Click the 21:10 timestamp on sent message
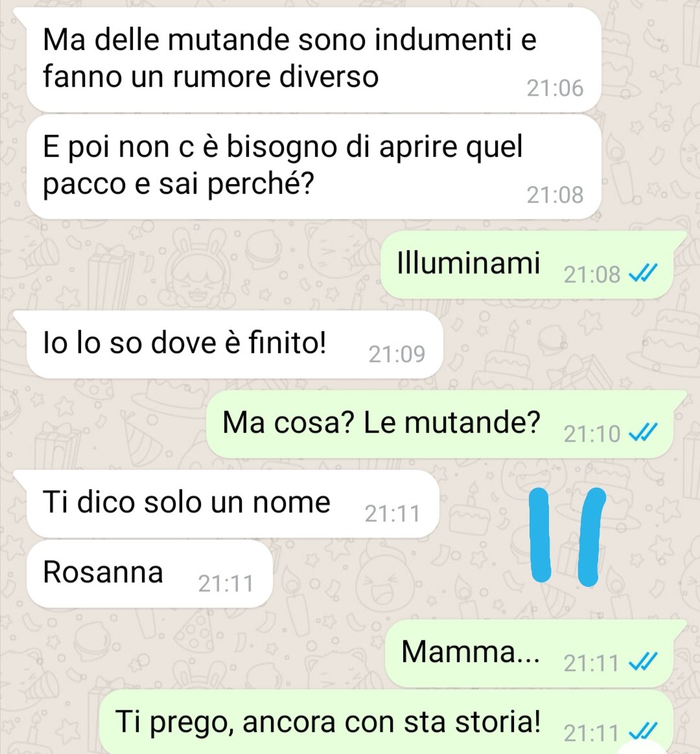Image resolution: width=700 pixels, height=754 pixels. [592, 434]
